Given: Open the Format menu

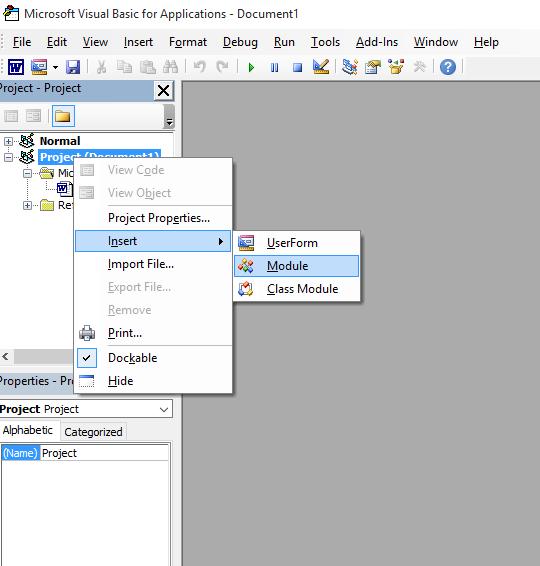Looking at the screenshot, I should [x=188, y=42].
